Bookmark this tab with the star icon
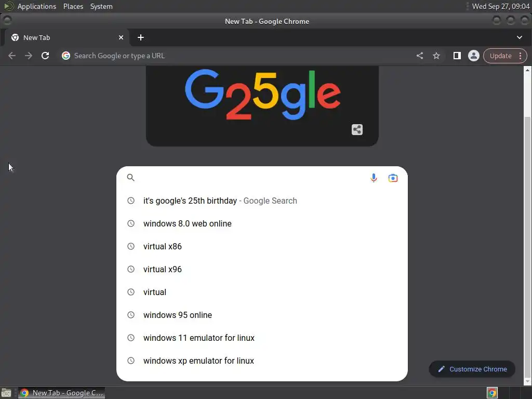532x399 pixels. click(x=436, y=56)
